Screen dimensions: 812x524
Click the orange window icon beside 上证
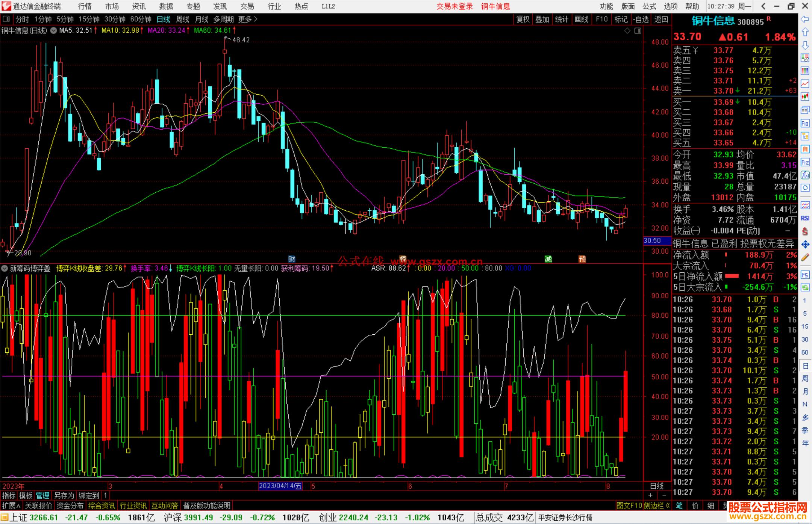4,518
